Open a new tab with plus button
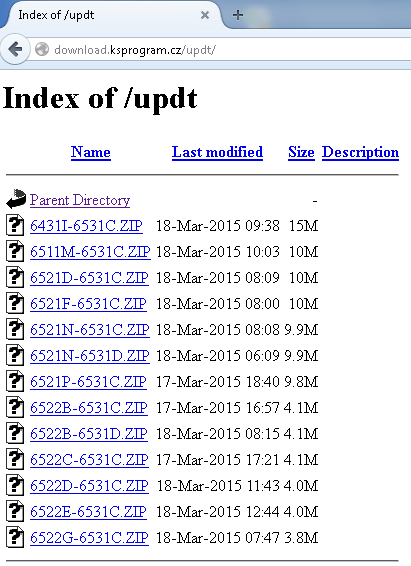The height and width of the screenshot is (566, 411). 238,15
